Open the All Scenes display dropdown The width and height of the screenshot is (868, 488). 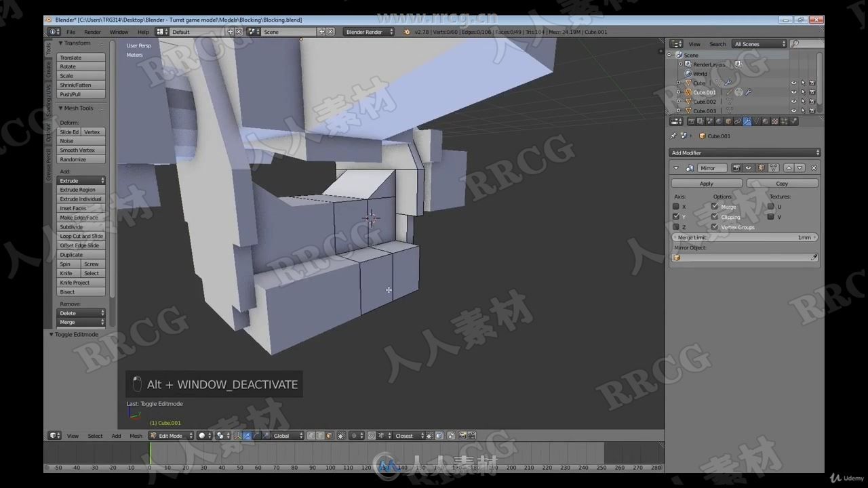pyautogui.click(x=759, y=44)
